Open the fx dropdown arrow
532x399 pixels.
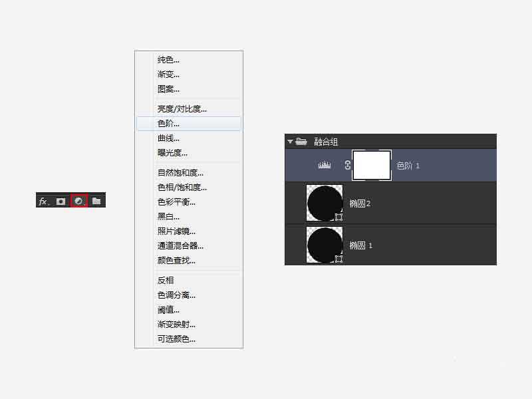[x=47, y=201]
